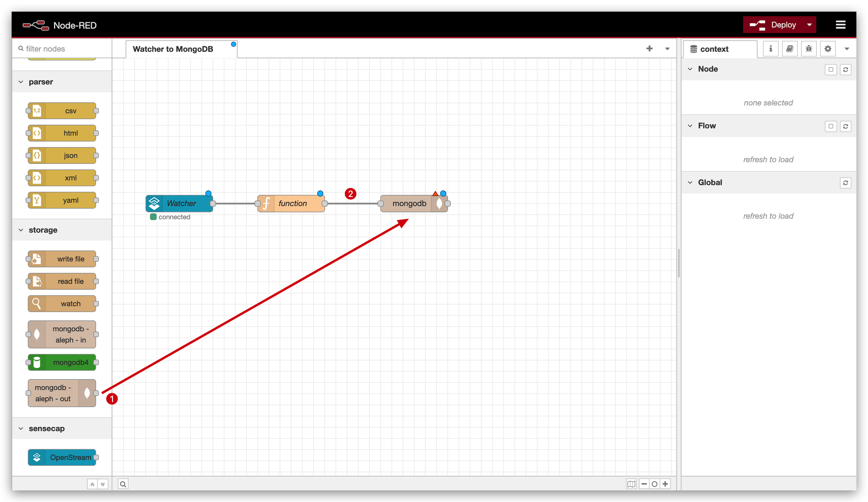Click the function node on the canvas
Viewport: 868px width, 502px height.
tap(291, 203)
